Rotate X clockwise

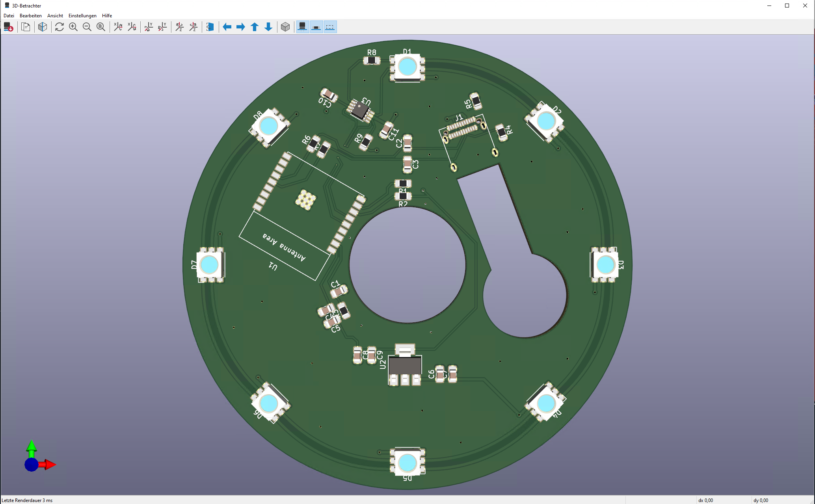click(118, 27)
